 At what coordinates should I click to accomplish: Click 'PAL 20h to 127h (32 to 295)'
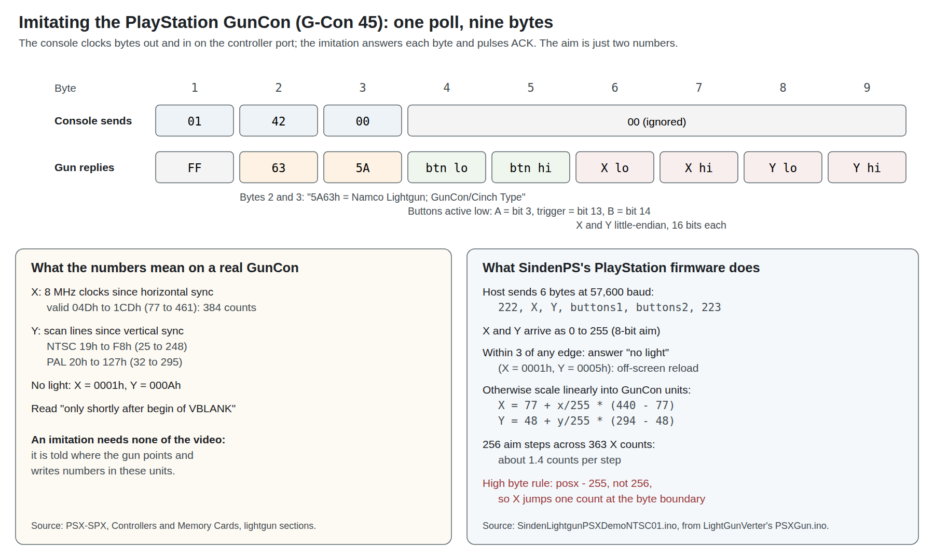pos(114,362)
